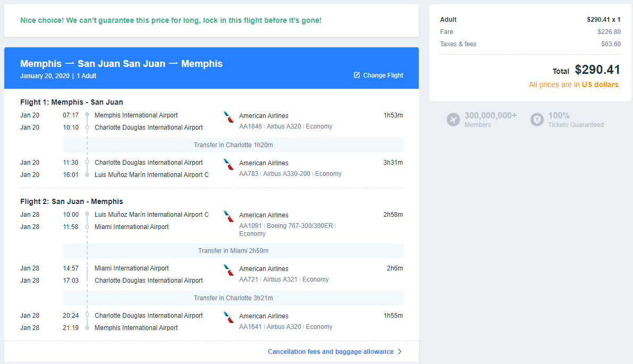The width and height of the screenshot is (633, 364).
Task: Click American Airlines logo for flight AA783
Action: click(229, 164)
